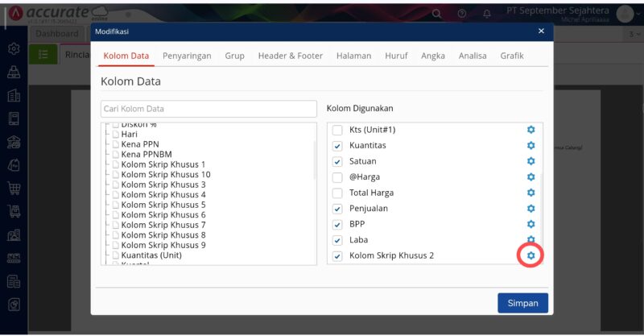Click gear icon for Kolom Skrip Khusus 2

click(x=530, y=255)
